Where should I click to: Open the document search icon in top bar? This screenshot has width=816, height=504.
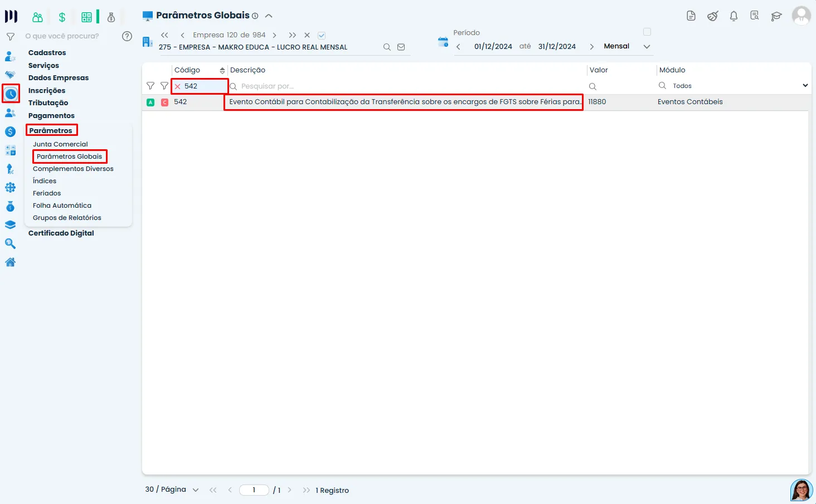click(755, 16)
